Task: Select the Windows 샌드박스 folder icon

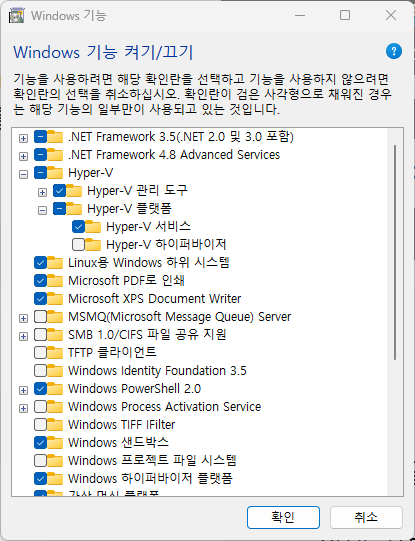Action: tap(55, 442)
